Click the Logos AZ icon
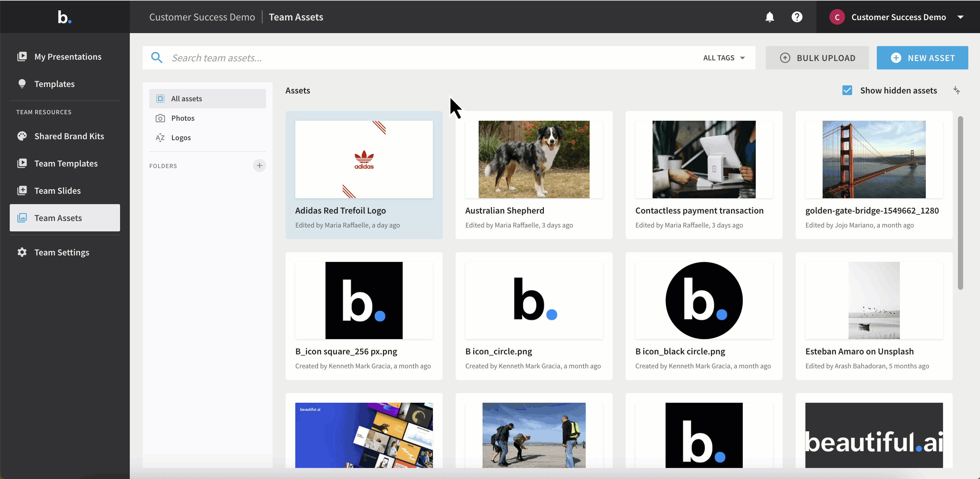 coord(160,138)
